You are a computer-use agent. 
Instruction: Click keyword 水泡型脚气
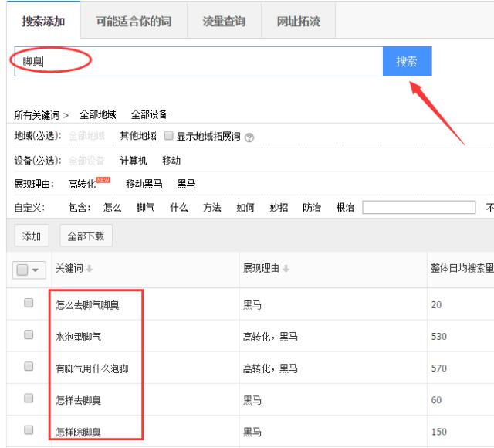78,337
